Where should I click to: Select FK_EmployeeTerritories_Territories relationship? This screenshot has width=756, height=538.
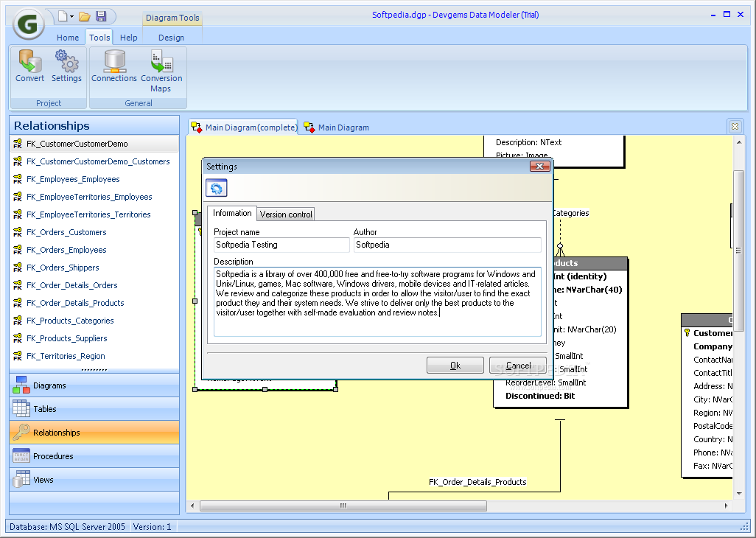94,214
